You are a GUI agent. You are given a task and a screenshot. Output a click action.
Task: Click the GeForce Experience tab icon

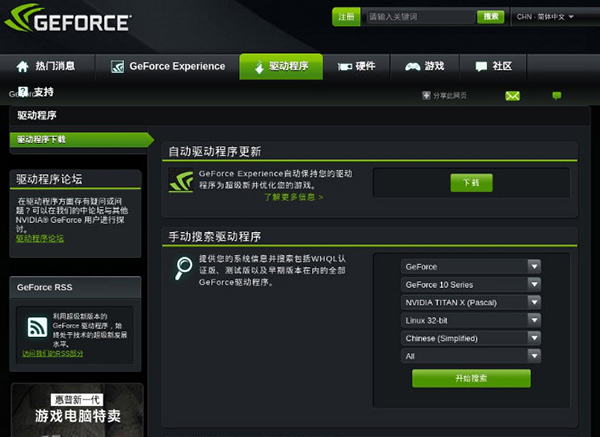coord(117,67)
